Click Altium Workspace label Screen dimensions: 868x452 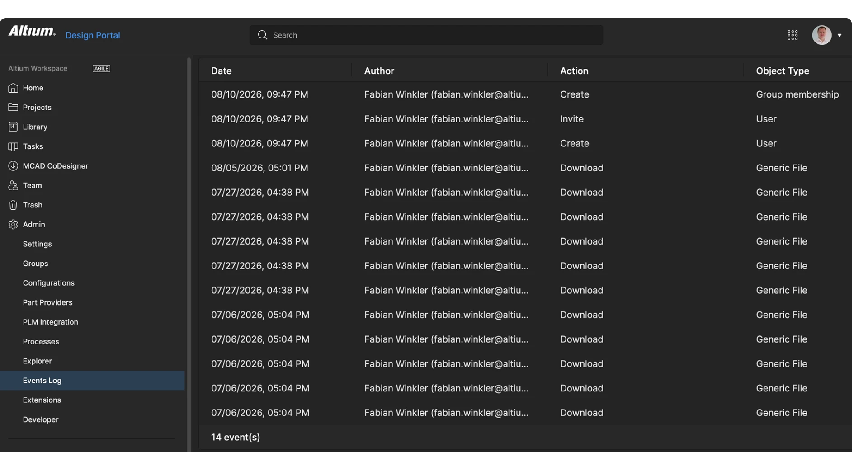pos(38,68)
